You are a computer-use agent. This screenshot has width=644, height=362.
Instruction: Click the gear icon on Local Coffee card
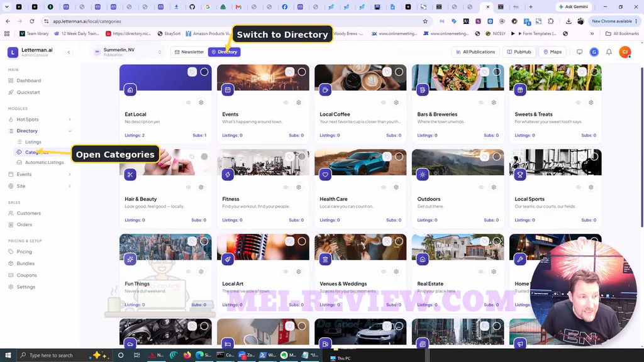click(396, 102)
